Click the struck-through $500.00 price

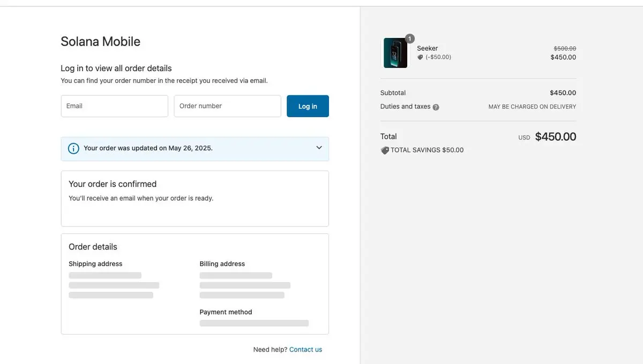(565, 48)
